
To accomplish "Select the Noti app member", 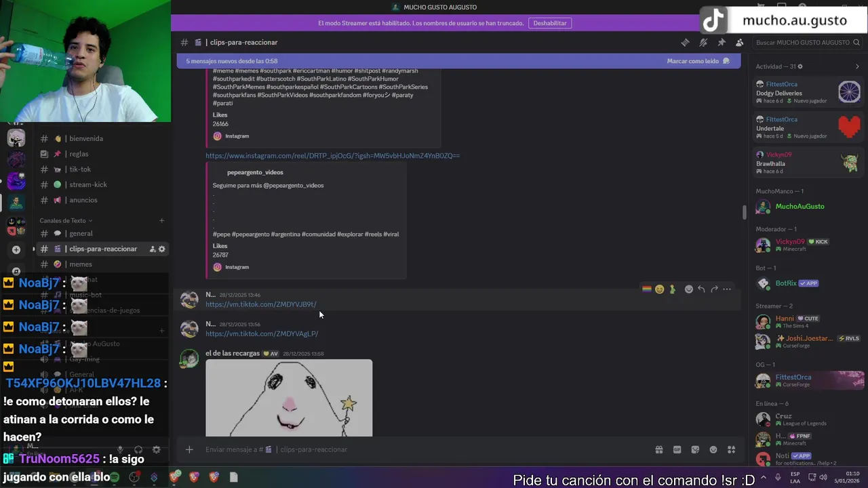I will tap(808, 459).
